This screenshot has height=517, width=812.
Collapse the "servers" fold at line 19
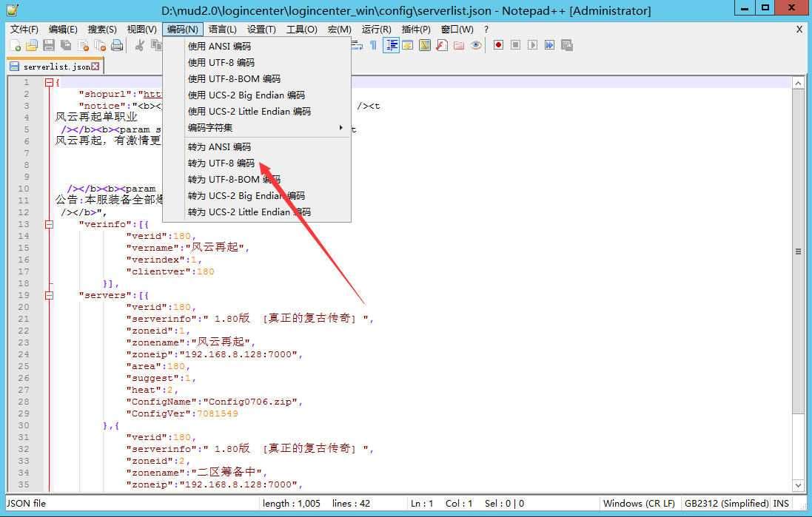point(49,295)
